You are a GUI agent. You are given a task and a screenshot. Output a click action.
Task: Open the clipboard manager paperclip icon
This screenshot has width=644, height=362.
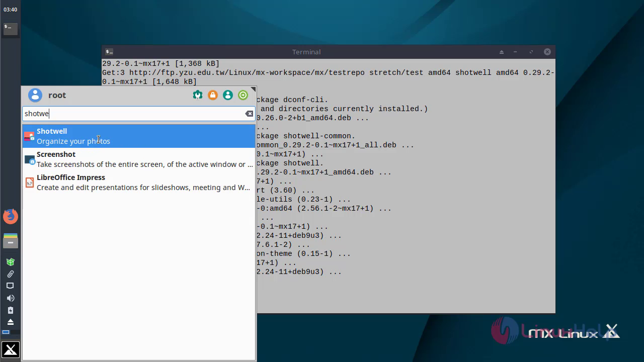point(10,274)
